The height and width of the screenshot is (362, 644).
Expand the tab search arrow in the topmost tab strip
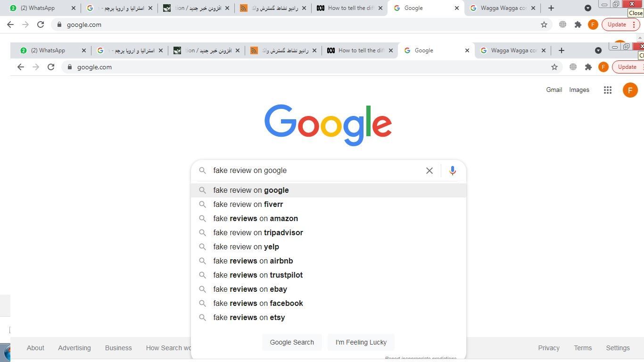588,8
